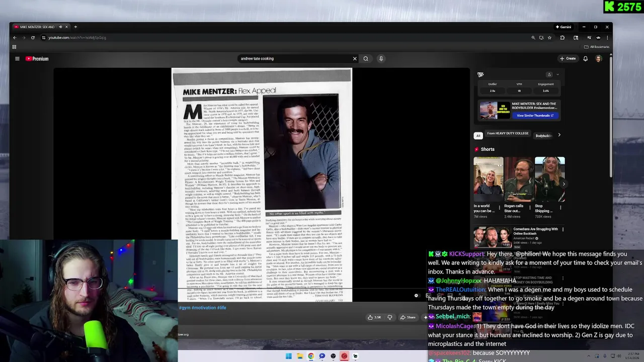Dislike the video with the thumbs down
The image size is (644, 362).
pos(389,317)
